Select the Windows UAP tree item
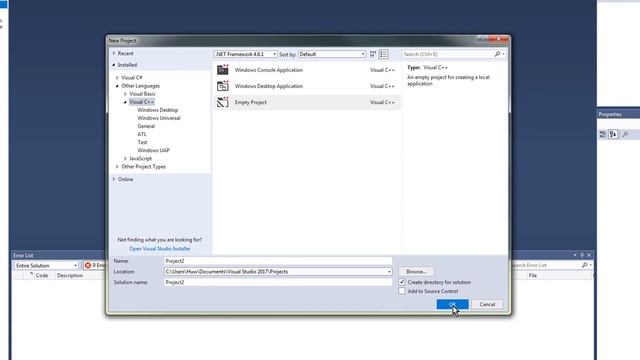 pos(153,150)
